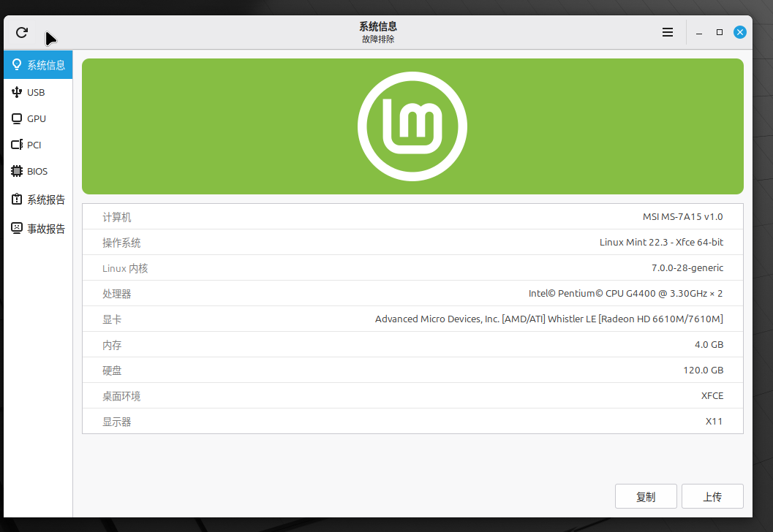This screenshot has width=773, height=532.
Task: Click the 显示器 row label
Action: click(117, 422)
